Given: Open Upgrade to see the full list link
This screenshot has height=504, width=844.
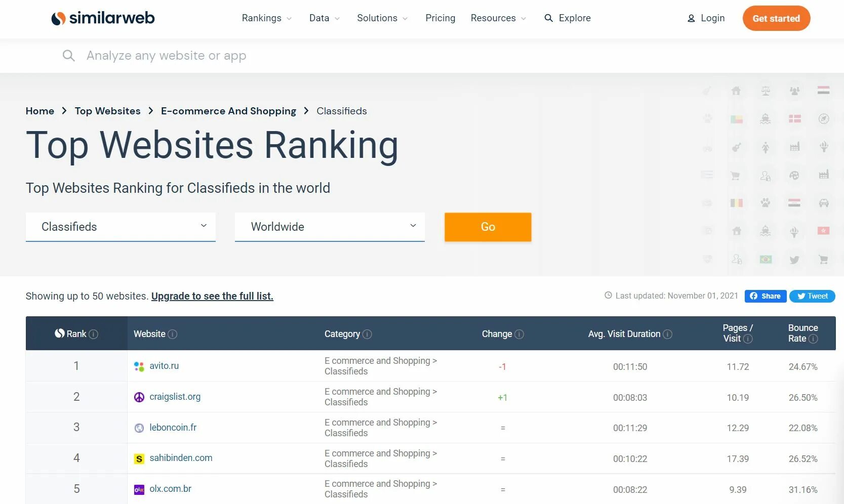Looking at the screenshot, I should pos(212,296).
